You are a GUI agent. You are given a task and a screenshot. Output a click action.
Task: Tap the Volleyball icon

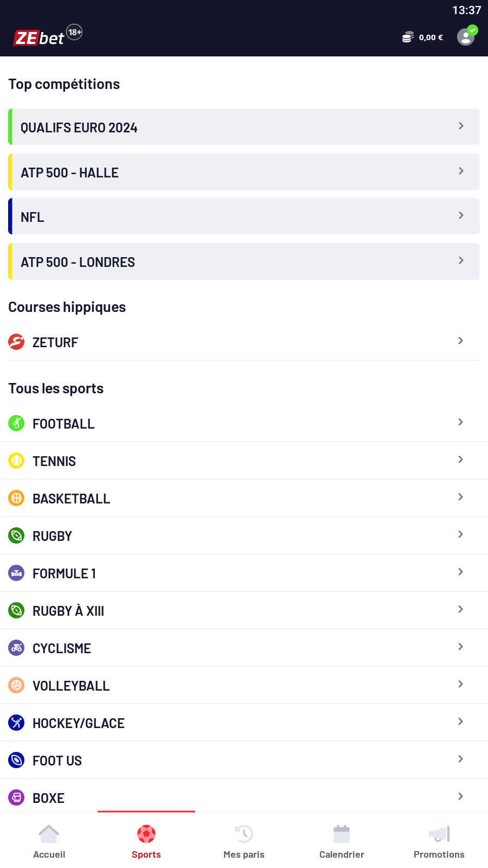17,685
